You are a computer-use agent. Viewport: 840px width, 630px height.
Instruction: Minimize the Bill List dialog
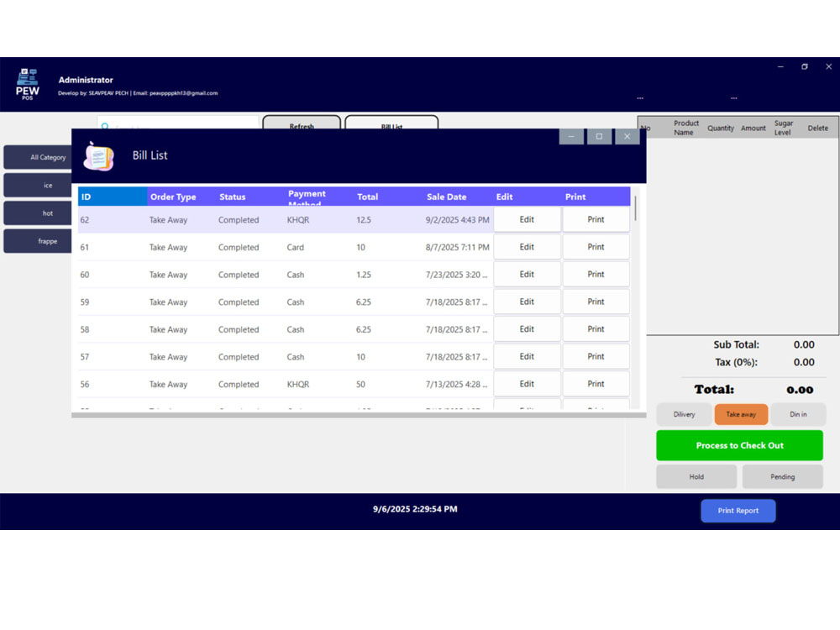[x=571, y=136]
